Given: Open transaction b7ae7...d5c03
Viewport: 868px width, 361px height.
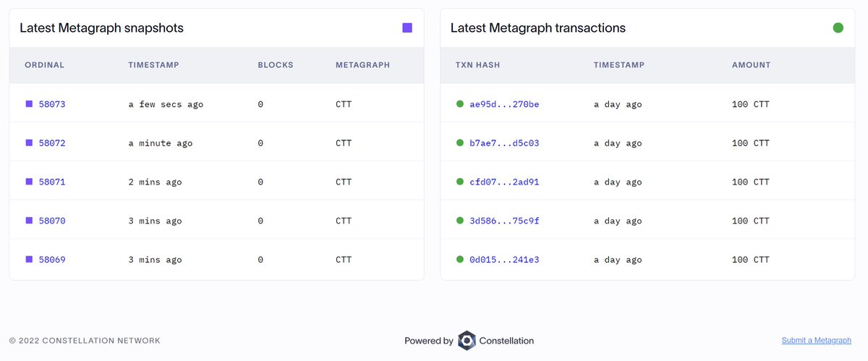Looking at the screenshot, I should click(x=504, y=143).
